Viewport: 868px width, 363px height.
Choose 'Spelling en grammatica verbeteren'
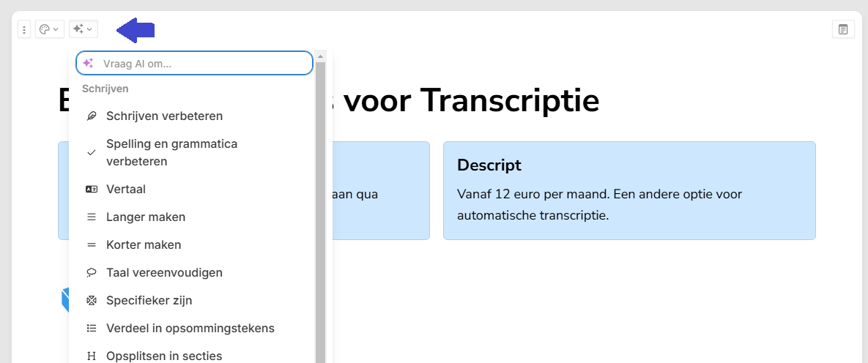point(171,152)
